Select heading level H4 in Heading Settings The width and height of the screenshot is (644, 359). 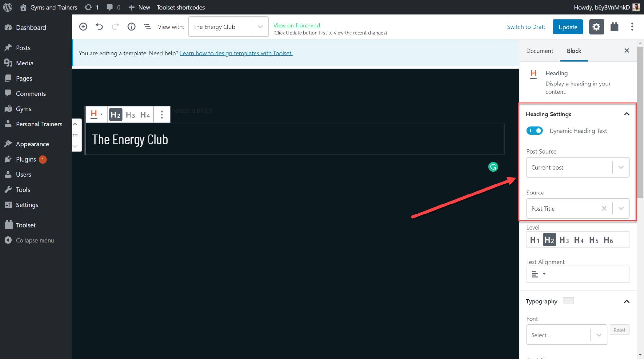click(x=579, y=240)
